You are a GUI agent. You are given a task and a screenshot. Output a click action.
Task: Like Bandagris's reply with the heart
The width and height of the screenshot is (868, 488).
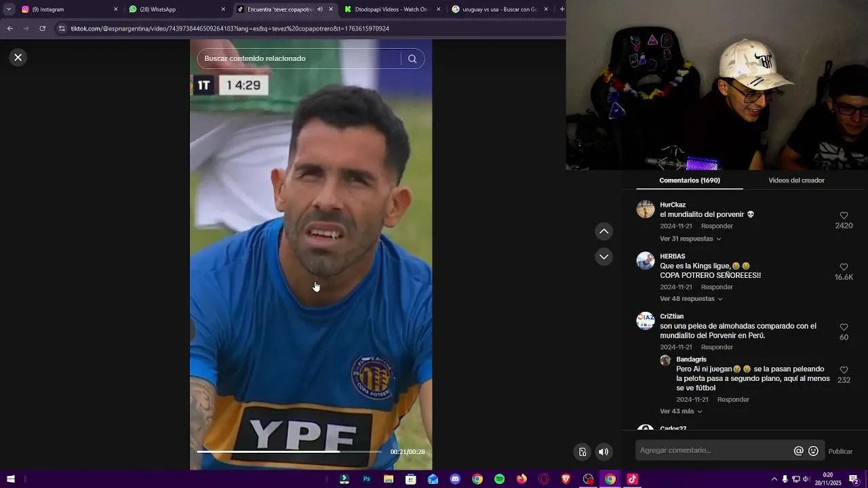(844, 370)
